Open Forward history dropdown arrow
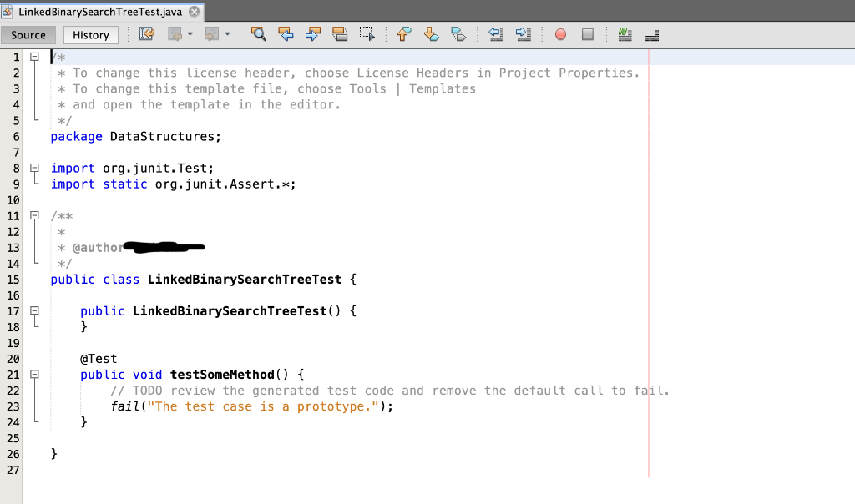This screenshot has height=504, width=855. coord(227,34)
